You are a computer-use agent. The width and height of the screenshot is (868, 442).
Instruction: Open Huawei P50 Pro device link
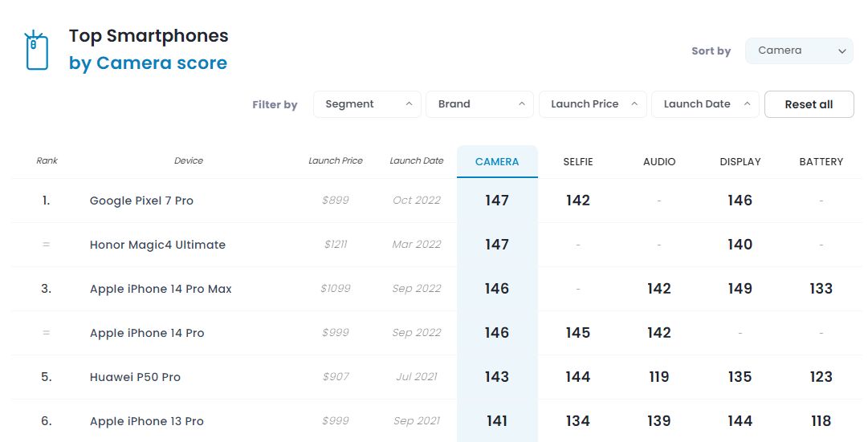coord(135,377)
